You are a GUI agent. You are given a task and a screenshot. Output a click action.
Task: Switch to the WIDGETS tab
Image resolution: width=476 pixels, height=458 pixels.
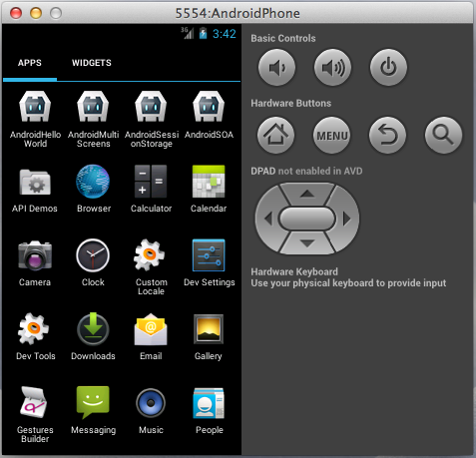point(92,63)
